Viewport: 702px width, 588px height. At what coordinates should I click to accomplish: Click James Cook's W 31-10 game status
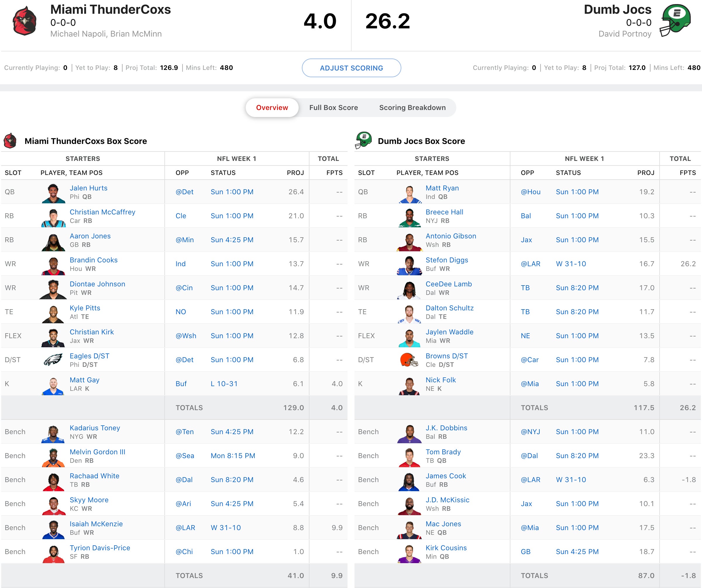pos(571,480)
